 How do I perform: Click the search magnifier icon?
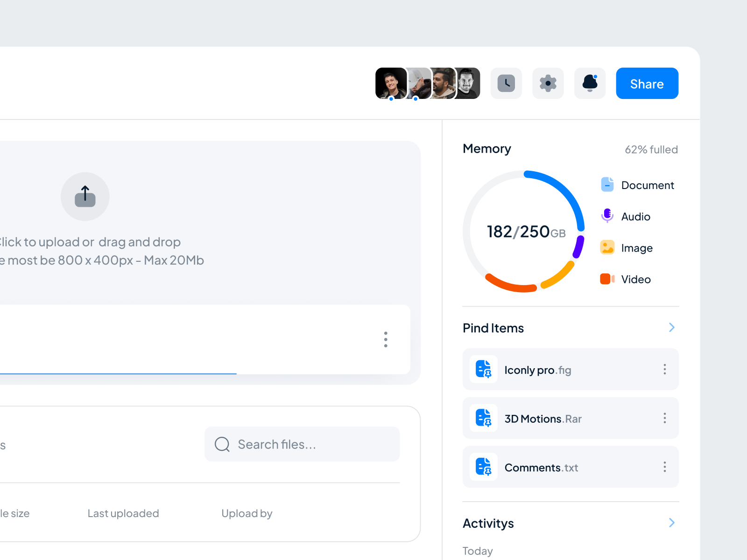coord(222,444)
